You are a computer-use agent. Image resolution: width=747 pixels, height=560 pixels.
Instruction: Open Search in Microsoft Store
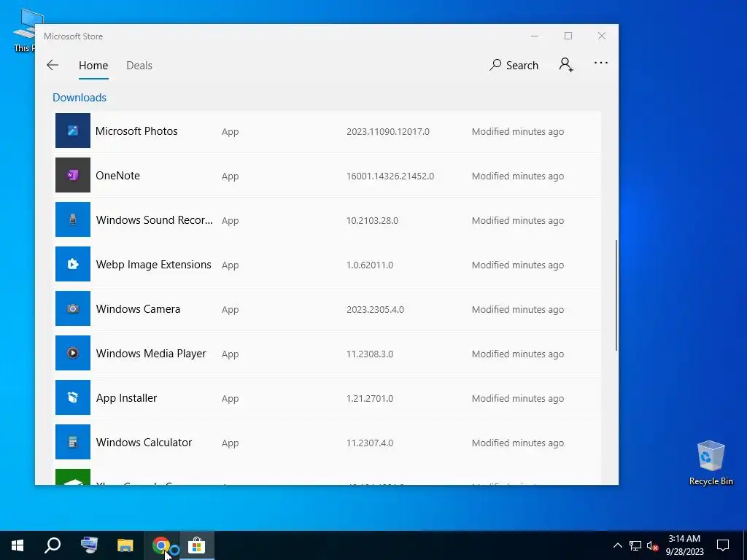pyautogui.click(x=514, y=65)
